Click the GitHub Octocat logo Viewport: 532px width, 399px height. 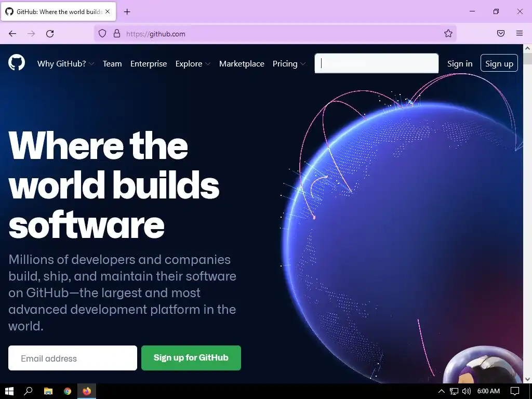click(x=17, y=63)
